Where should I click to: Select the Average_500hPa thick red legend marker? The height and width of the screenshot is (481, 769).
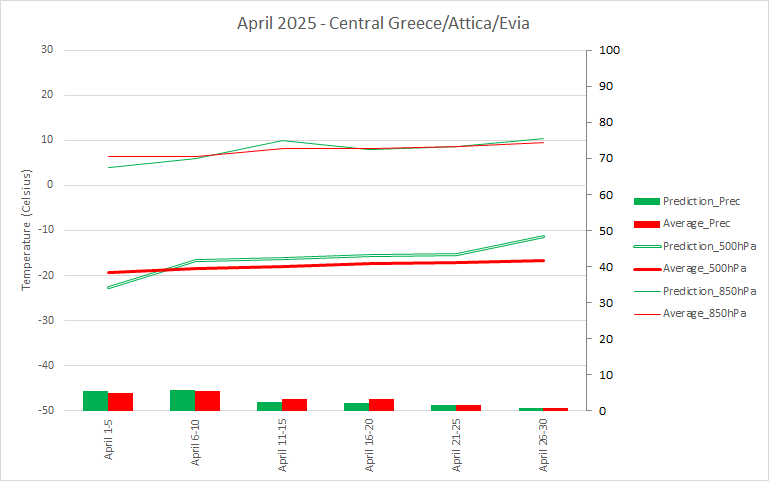point(646,268)
